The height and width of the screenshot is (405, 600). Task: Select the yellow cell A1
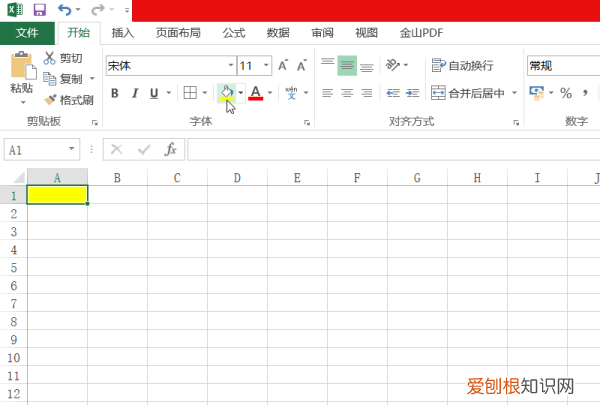[x=57, y=194]
